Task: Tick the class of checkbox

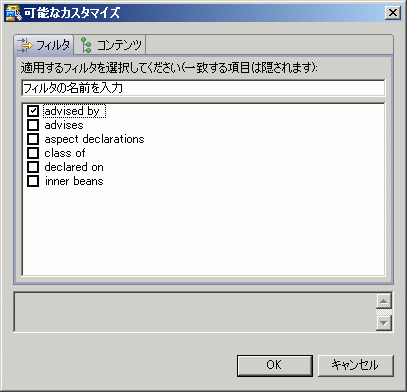Action: pyautogui.click(x=33, y=153)
